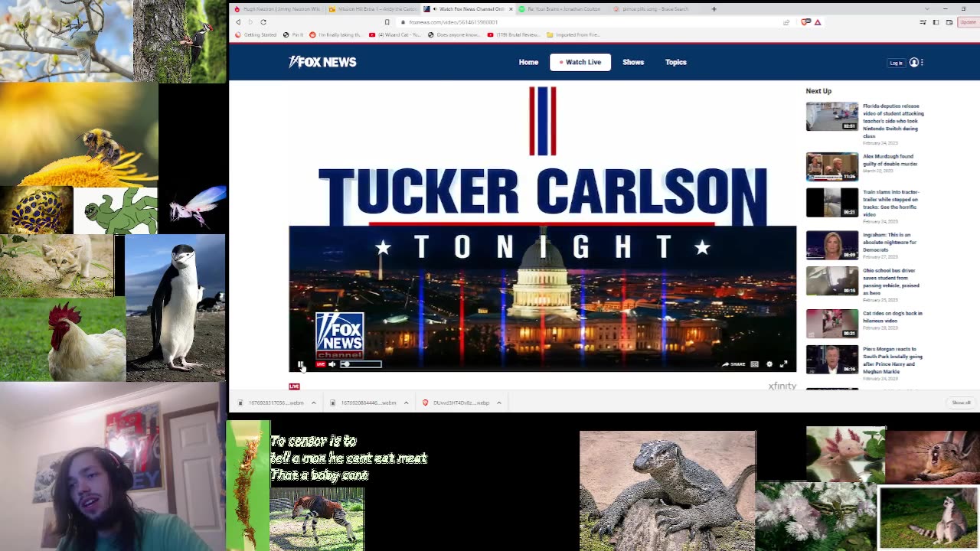Close the Watch Fox News Channel tab

click(511, 9)
